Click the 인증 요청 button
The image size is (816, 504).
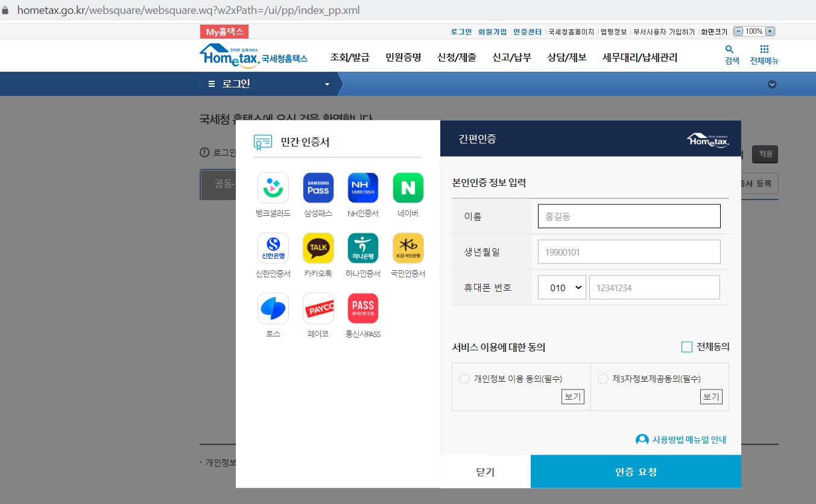point(636,471)
